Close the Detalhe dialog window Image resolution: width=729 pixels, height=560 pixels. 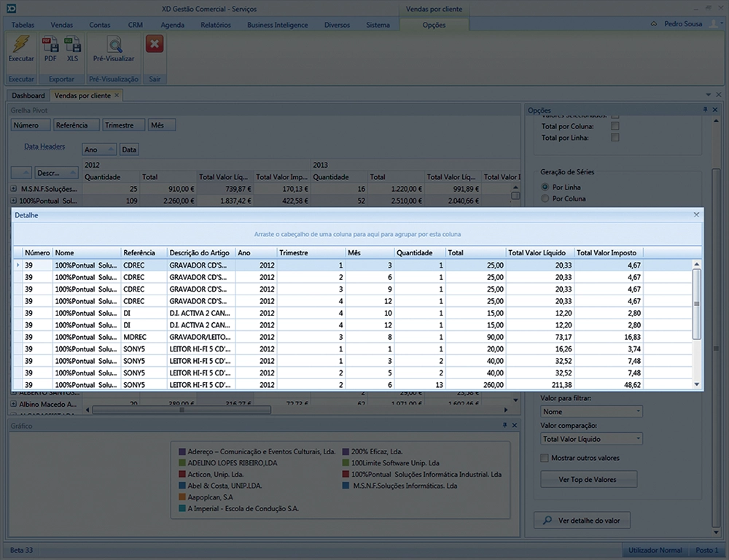point(696,215)
